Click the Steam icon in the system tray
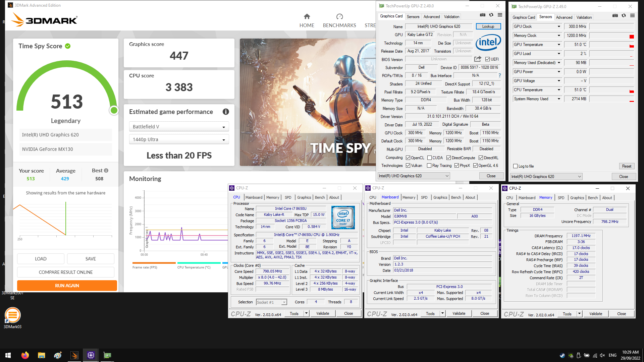Image resolution: width=644 pixels, height=362 pixels. coord(562,355)
